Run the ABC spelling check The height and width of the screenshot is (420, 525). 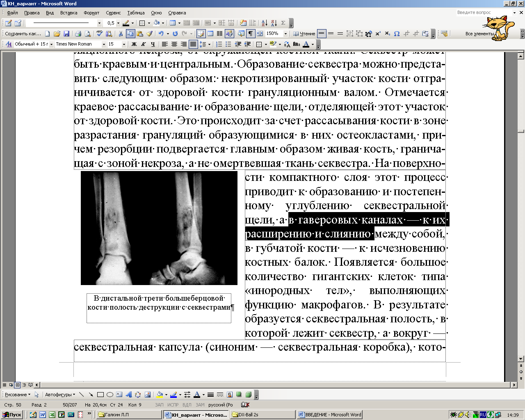[x=99, y=34]
